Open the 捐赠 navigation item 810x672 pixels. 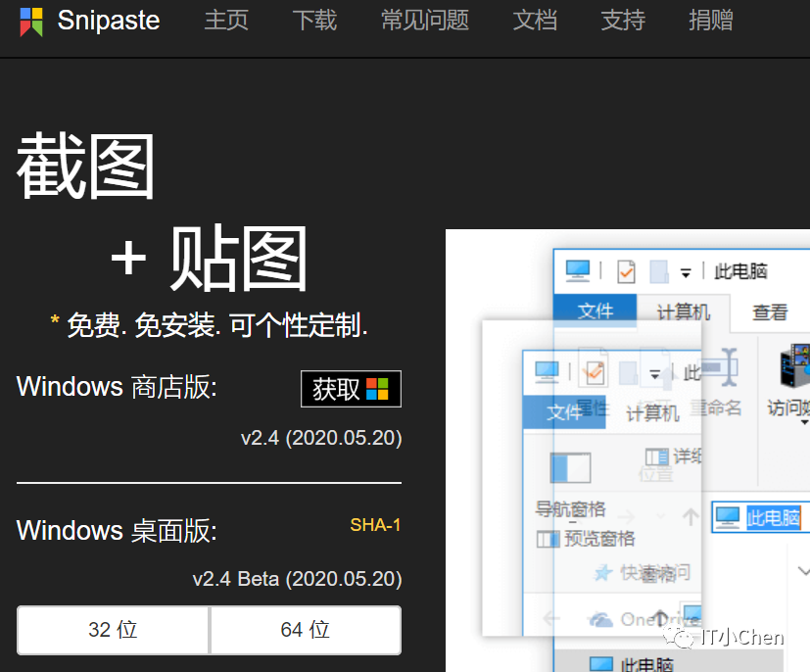pos(711,21)
